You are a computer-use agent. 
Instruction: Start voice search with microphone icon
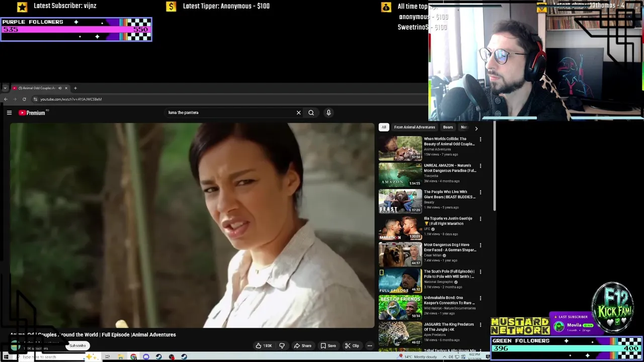click(x=329, y=113)
